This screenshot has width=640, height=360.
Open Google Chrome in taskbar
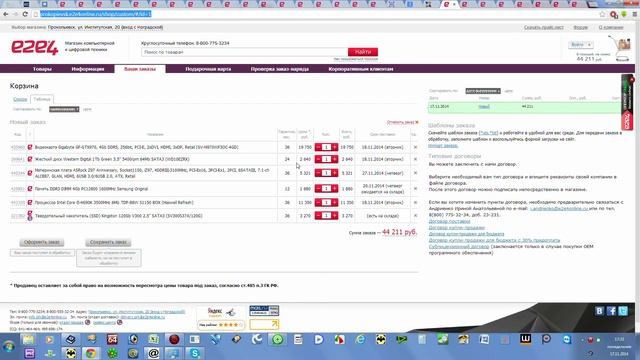point(91,353)
